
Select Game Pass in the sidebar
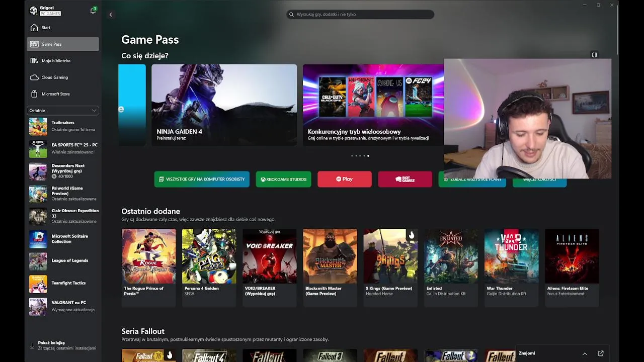point(63,44)
